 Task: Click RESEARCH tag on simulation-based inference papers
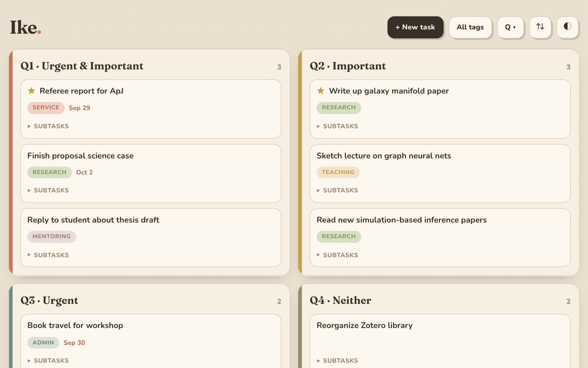tap(339, 237)
